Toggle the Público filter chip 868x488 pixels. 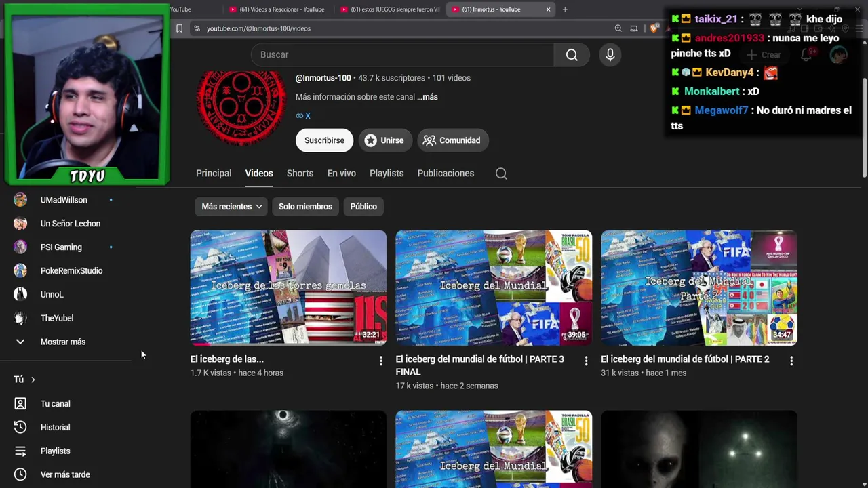363,207
